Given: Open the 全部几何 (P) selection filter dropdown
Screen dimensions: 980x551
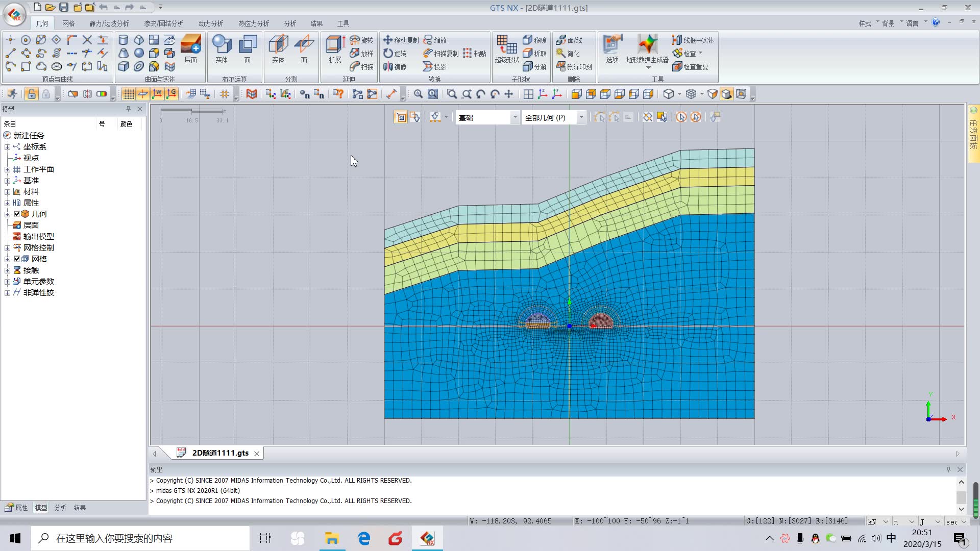Looking at the screenshot, I should (x=581, y=118).
